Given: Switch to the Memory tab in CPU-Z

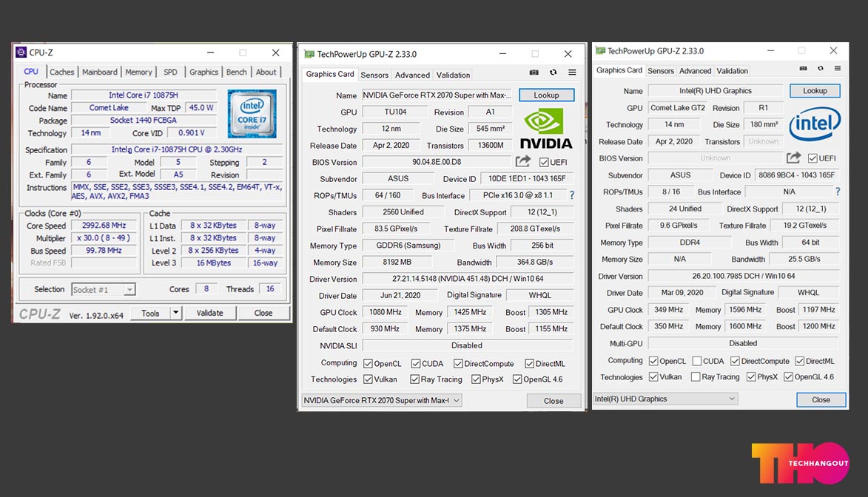Looking at the screenshot, I should tap(138, 72).
